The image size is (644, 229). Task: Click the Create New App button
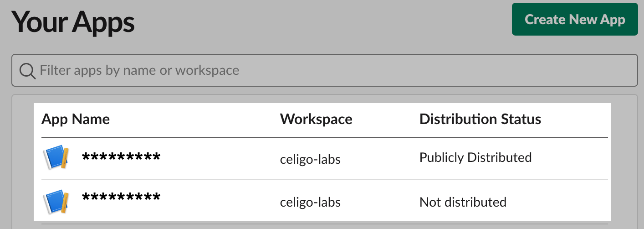click(x=575, y=19)
